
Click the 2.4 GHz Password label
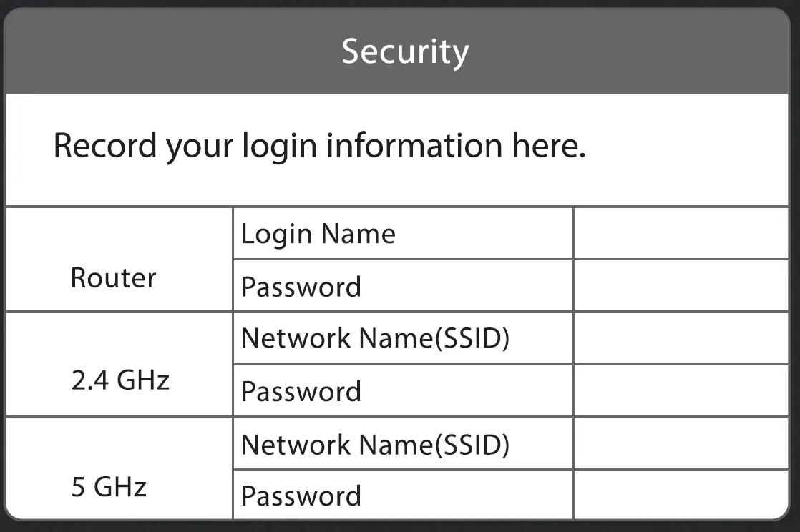coord(301,391)
